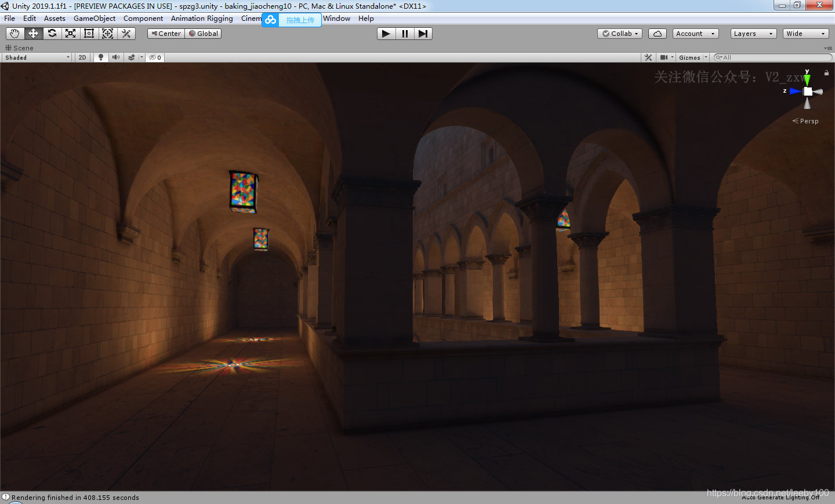This screenshot has height=504, width=835.
Task: Open scene camera dropdown arrow
Action: [672, 57]
